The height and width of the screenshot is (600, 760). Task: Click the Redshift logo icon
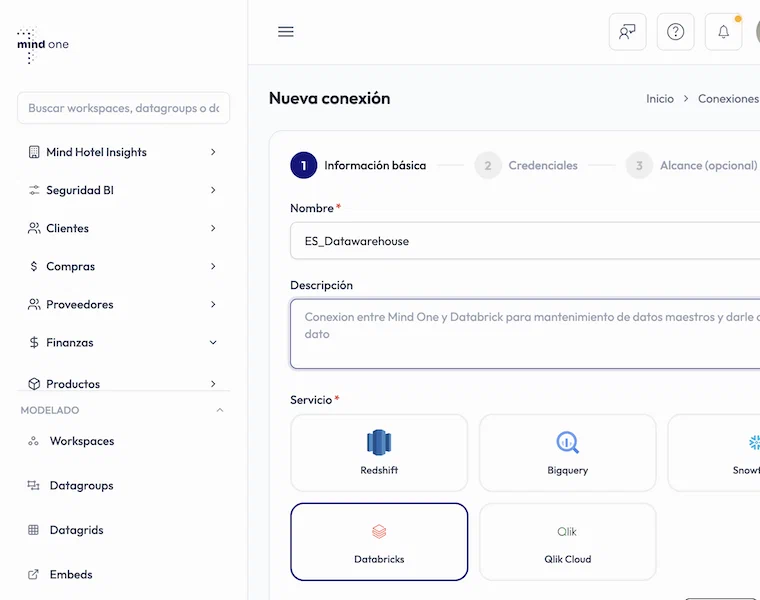(x=379, y=442)
